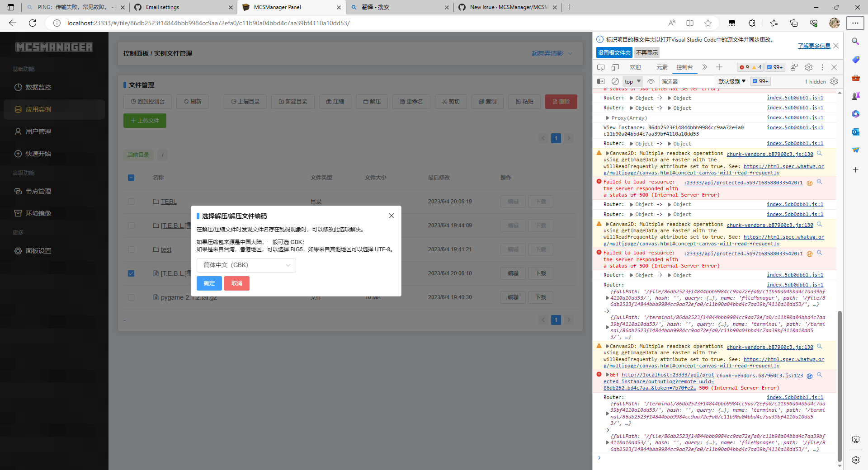Select the inspect element tool in DevTools
The width and height of the screenshot is (868, 470).
click(601, 67)
